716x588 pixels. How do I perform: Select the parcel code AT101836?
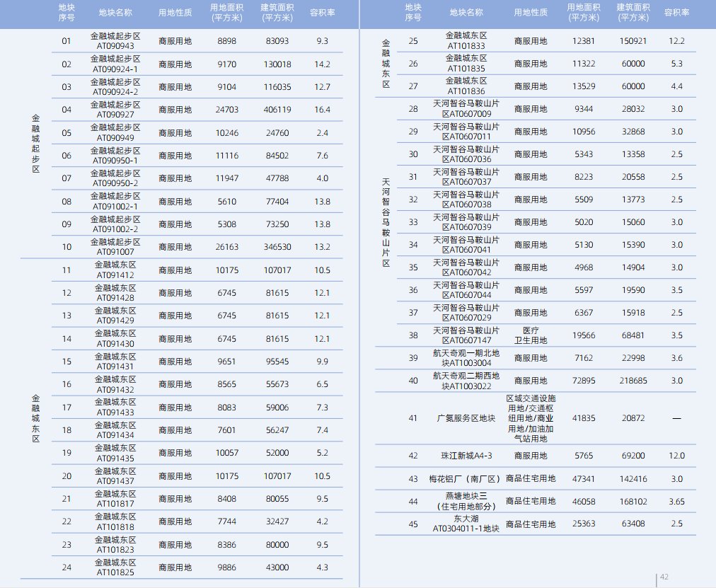466,91
